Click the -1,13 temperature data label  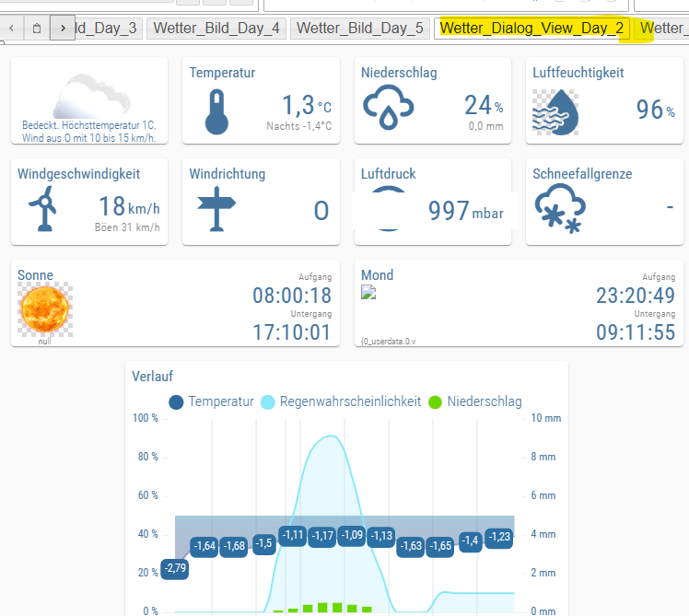point(381,537)
